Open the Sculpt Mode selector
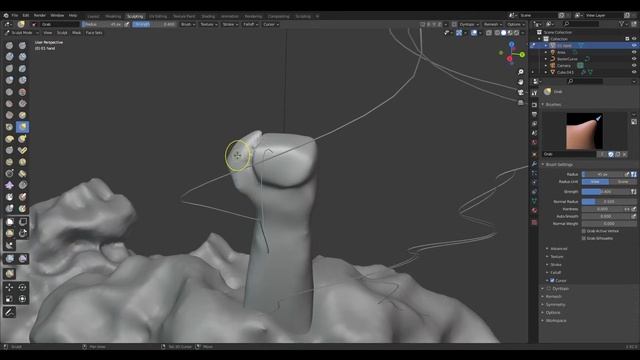 [22, 33]
